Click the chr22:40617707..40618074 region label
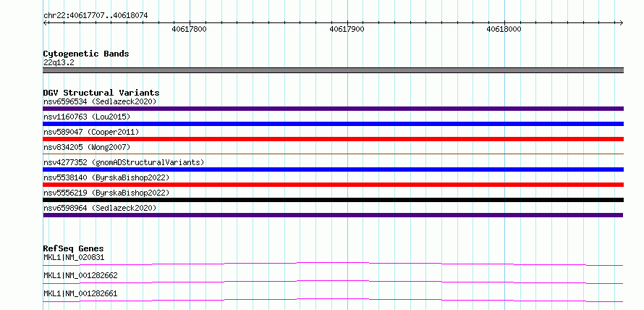 coord(96,16)
